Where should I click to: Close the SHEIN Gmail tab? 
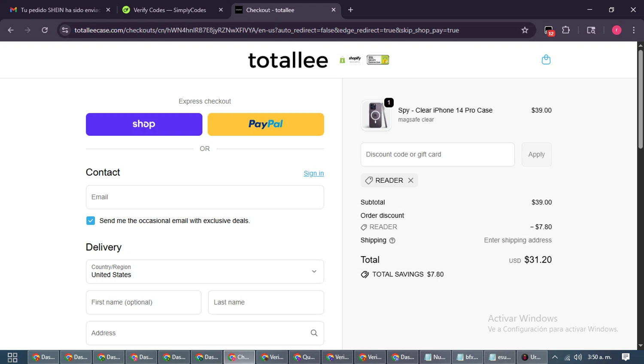point(108,10)
